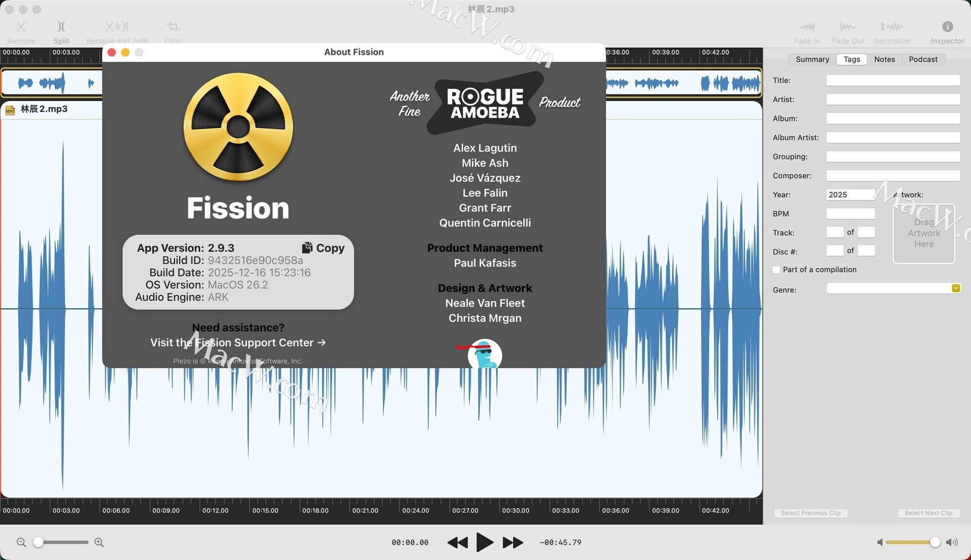This screenshot has width=971, height=560.
Task: Click the Title input field
Action: click(x=893, y=80)
